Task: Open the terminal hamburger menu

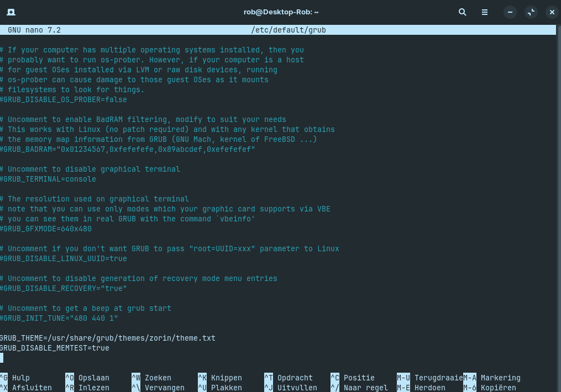Action: [485, 12]
